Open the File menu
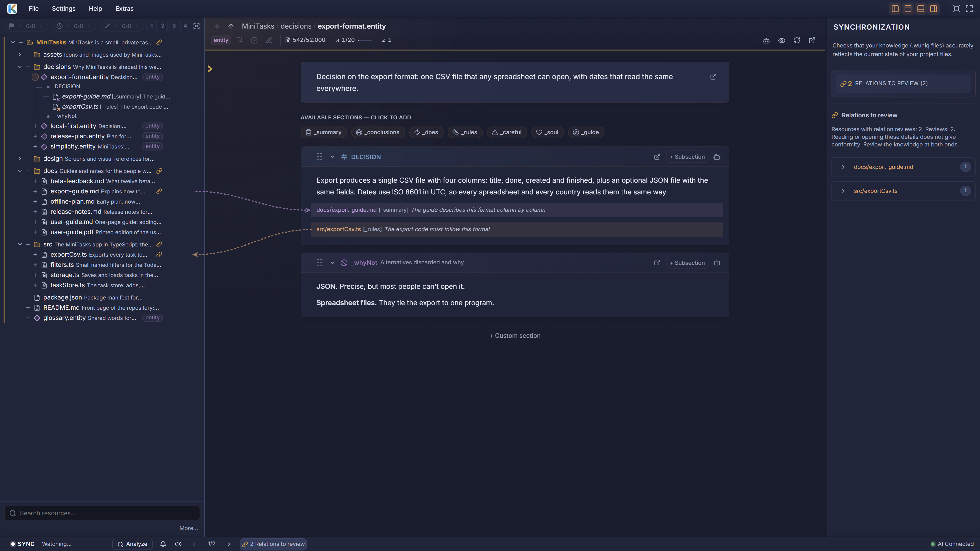 click(x=33, y=8)
